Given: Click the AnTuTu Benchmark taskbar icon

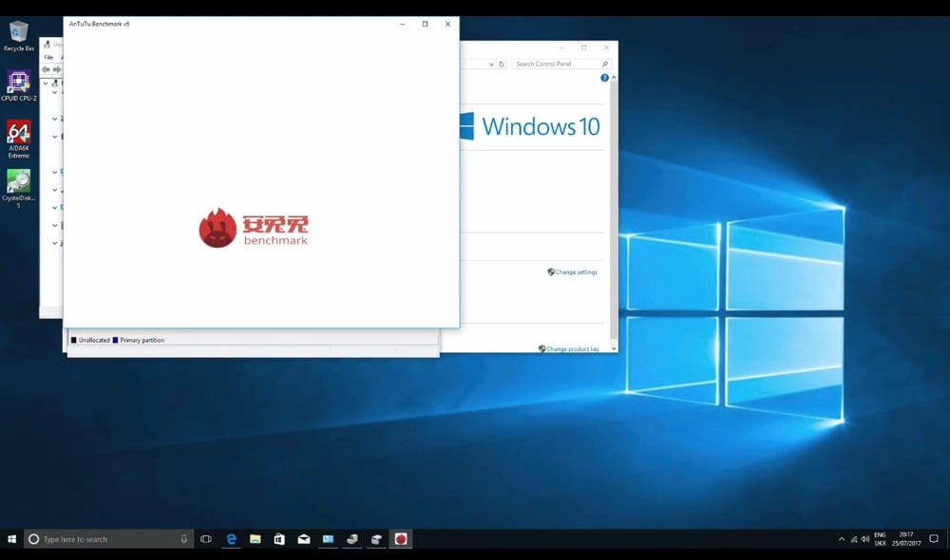Looking at the screenshot, I should pos(401,539).
